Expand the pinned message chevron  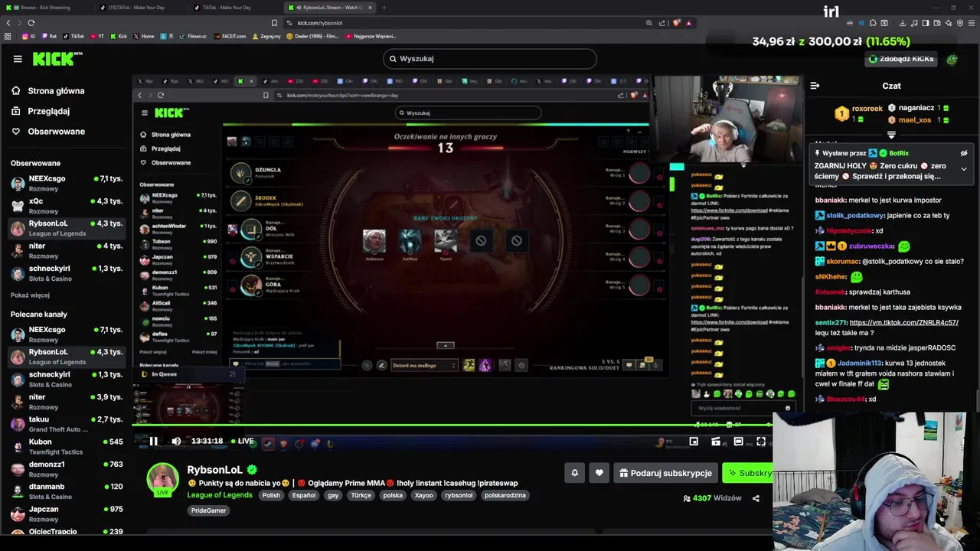[964, 169]
